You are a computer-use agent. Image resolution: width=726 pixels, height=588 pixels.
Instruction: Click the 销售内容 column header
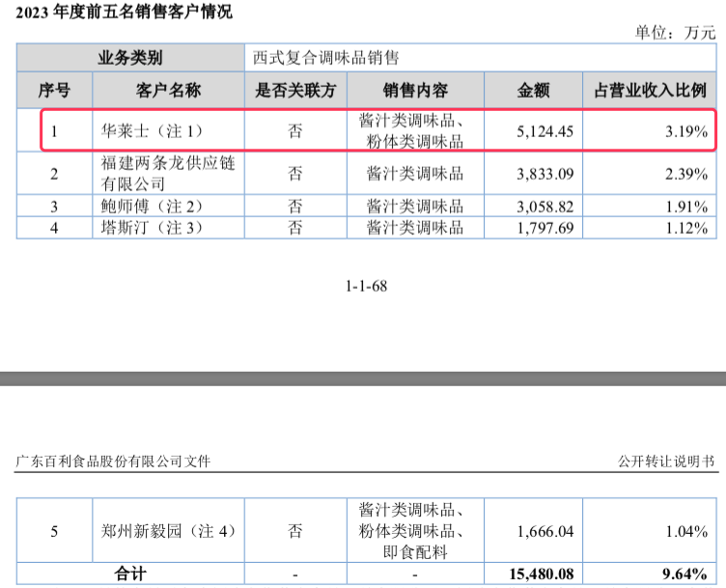tap(415, 90)
